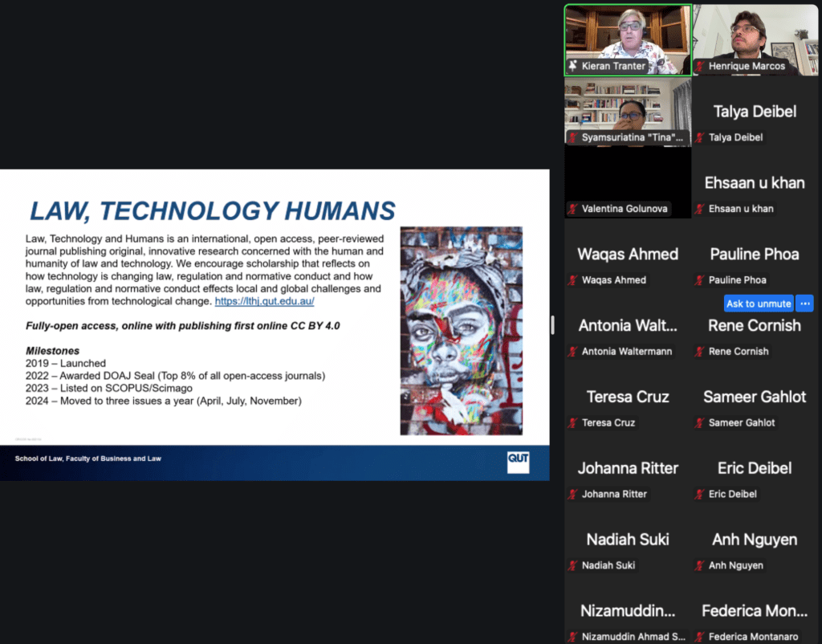Open more options menu on Rene Cornish tile

pos(804,304)
